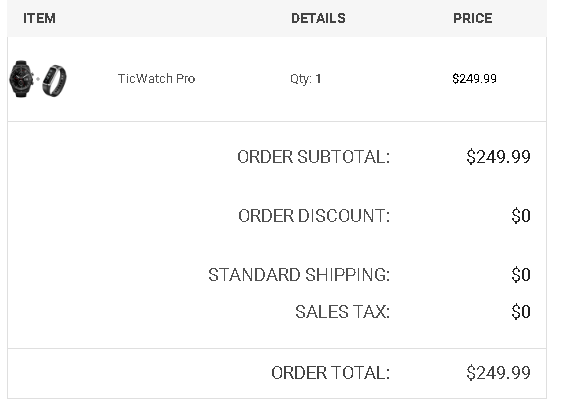Select the order discount $0 value
577x413 pixels.
point(521,216)
